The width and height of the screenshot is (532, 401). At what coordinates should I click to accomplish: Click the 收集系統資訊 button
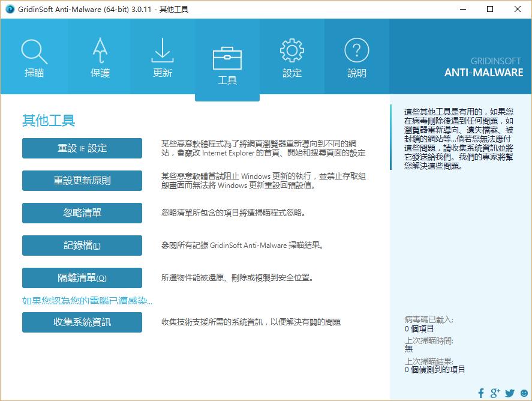tap(82, 322)
